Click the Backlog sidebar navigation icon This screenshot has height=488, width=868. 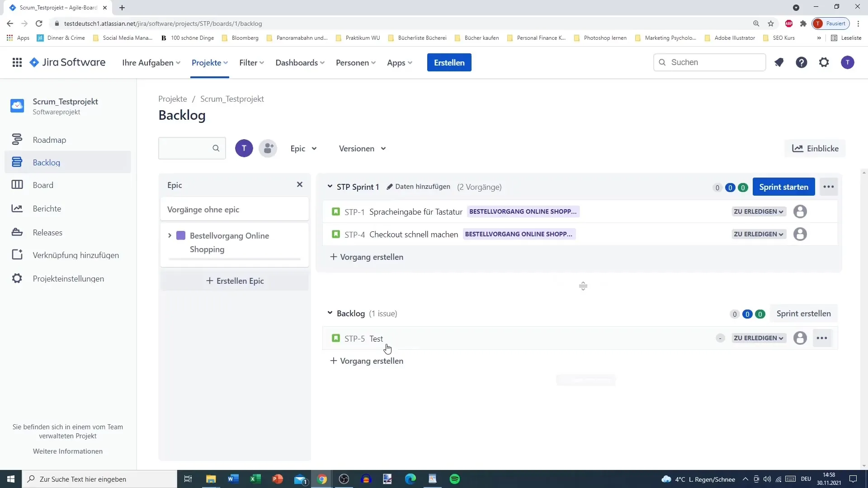click(x=17, y=163)
